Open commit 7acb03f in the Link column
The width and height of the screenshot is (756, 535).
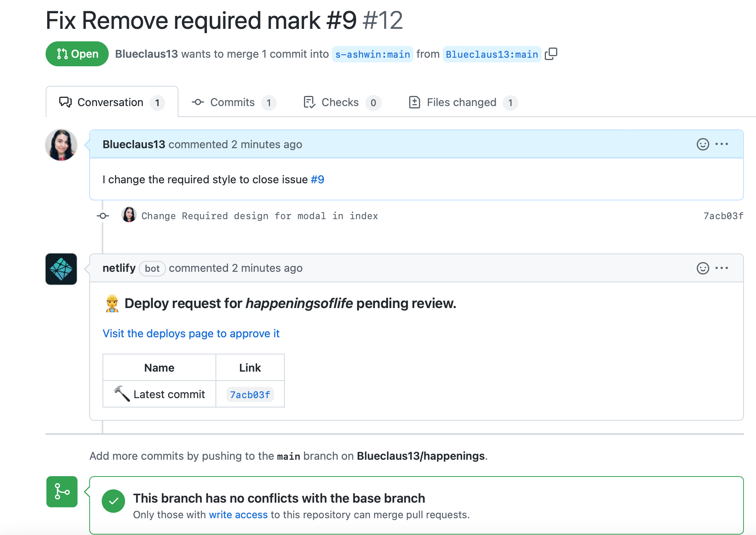coord(250,395)
